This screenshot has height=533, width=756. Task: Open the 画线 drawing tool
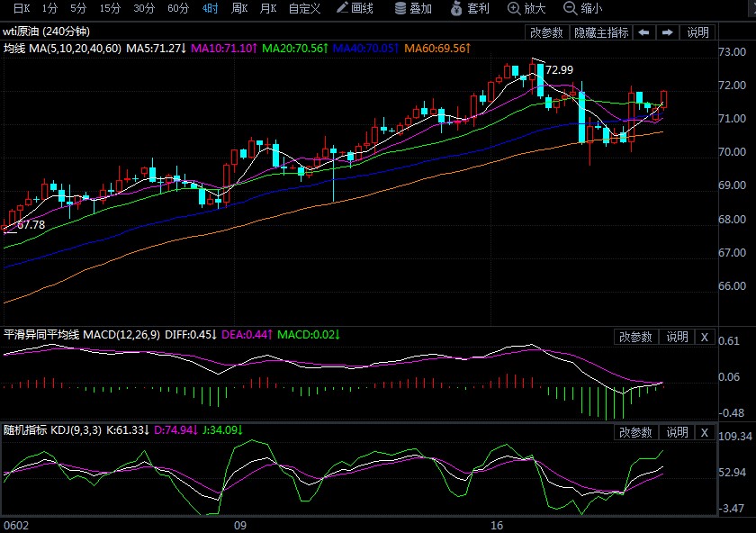pos(355,9)
